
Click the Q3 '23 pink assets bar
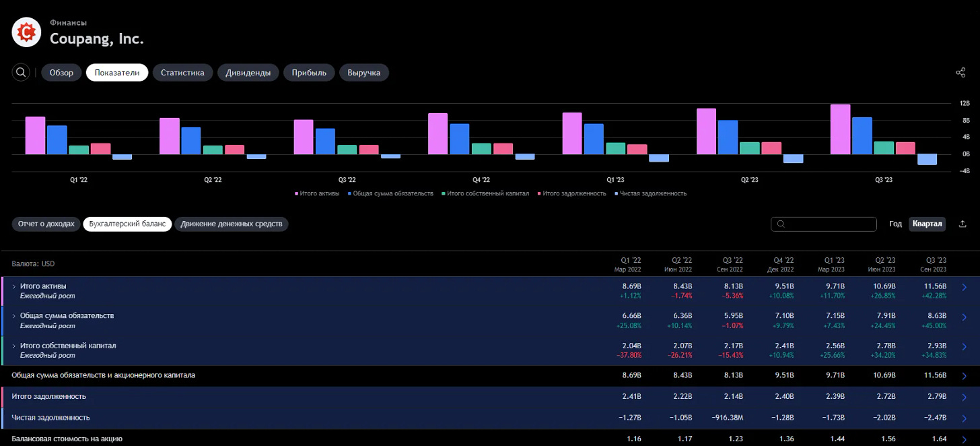coord(840,129)
